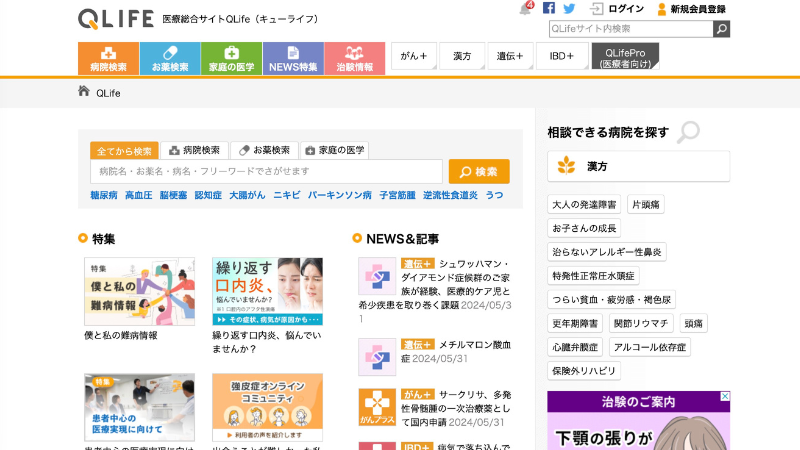Select the 片頭痛 tag
Screen dimensions: 800x450
tap(645, 205)
